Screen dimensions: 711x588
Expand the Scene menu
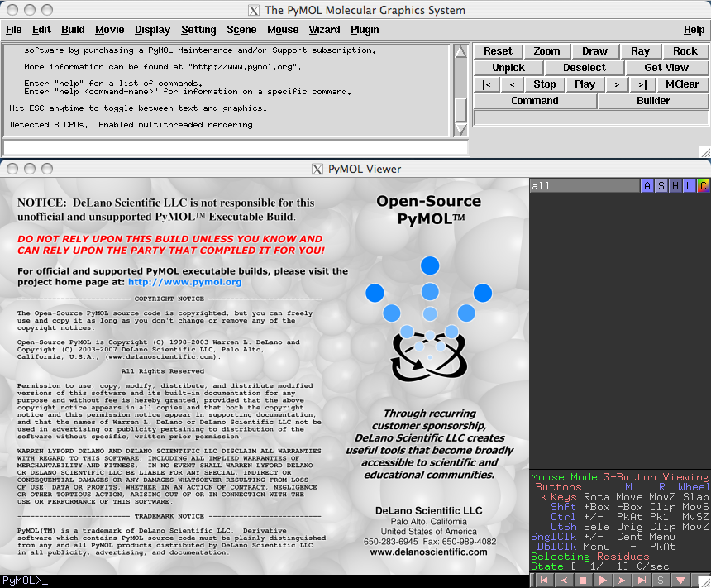(241, 30)
